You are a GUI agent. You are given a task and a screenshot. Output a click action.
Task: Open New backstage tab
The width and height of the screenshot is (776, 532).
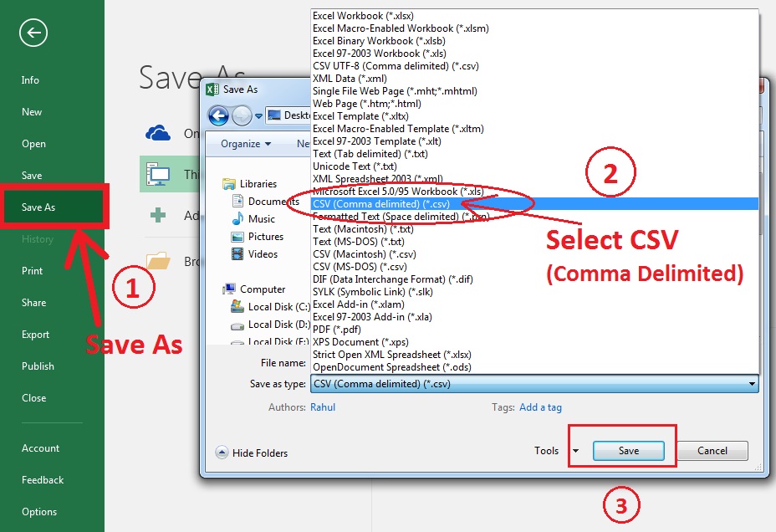coord(32,112)
